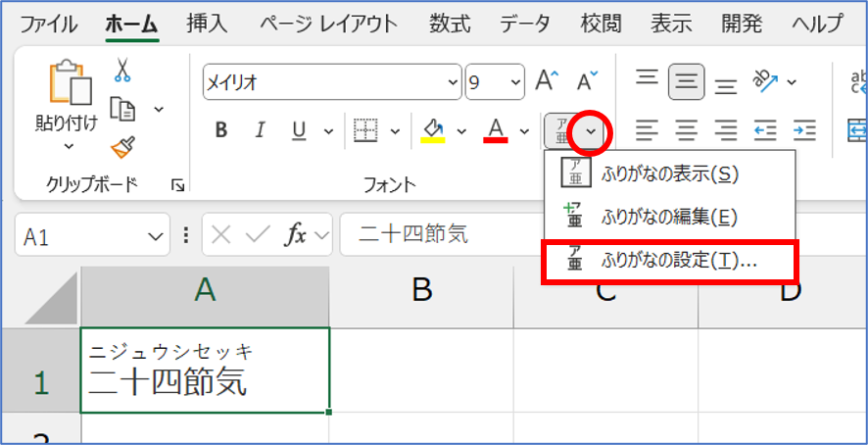
Task: Expand the text orientation dropdown arrow
Action: pos(791,82)
